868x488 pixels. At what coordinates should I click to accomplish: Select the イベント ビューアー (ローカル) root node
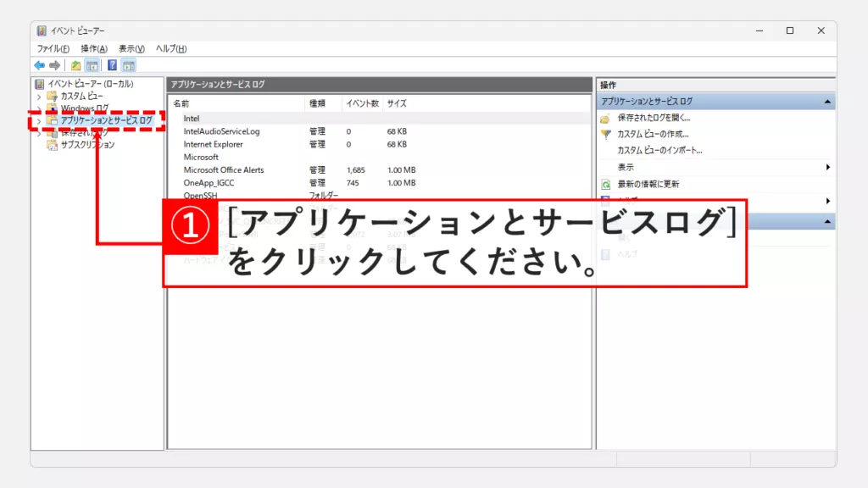pos(90,84)
